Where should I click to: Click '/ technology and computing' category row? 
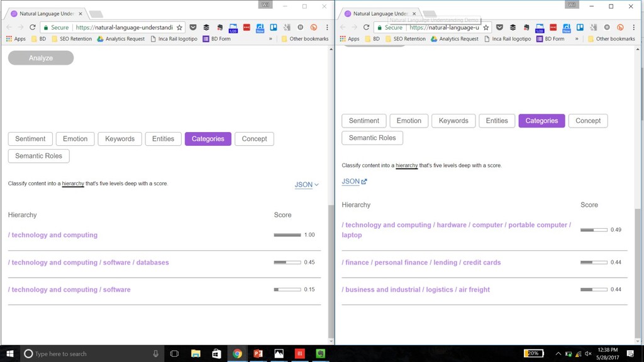tap(53, 235)
